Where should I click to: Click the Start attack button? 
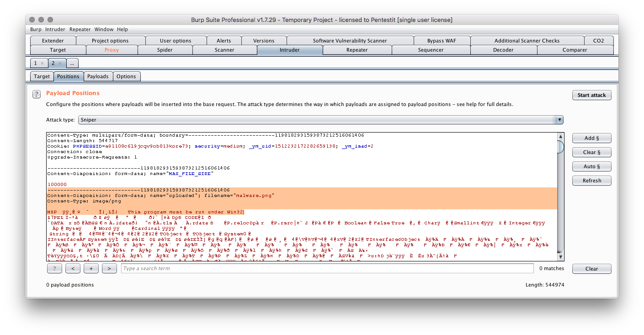(591, 95)
